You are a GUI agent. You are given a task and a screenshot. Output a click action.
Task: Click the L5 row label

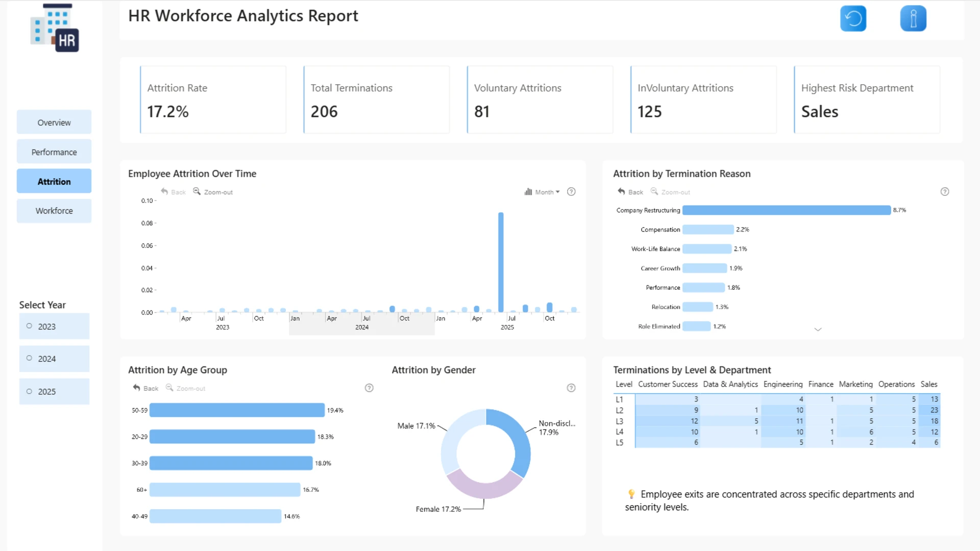pyautogui.click(x=619, y=443)
